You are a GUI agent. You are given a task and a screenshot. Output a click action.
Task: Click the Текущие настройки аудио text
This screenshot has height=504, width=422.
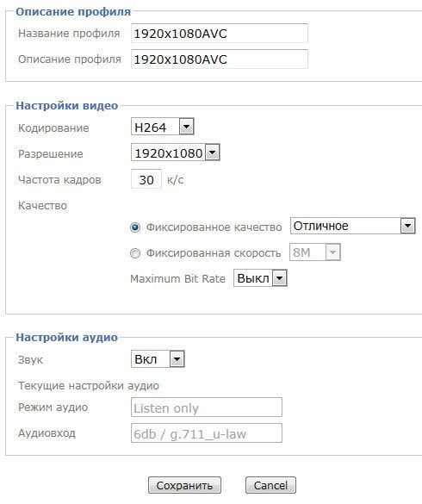pos(89,385)
